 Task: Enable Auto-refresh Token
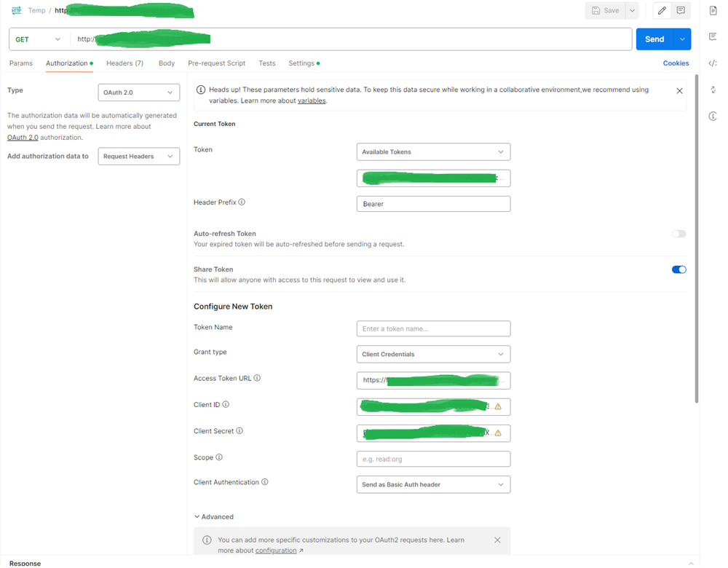click(678, 233)
